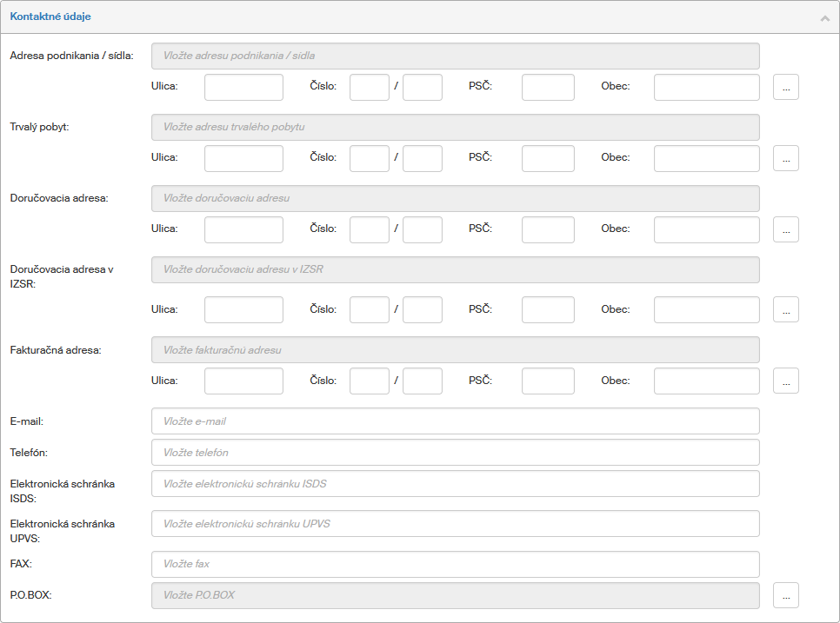Screen dimensions: 840x623
Task: Click the Kontaktné údaje header title
Action: [x=50, y=17]
